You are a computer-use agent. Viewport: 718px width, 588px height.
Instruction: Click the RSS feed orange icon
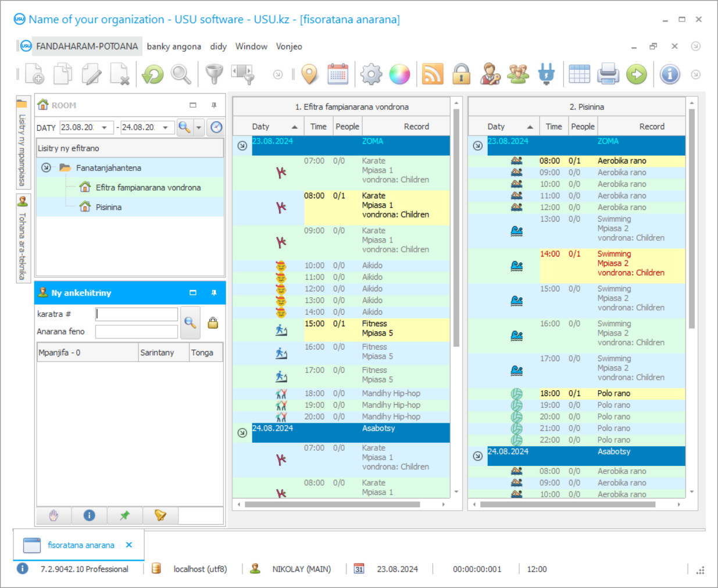(x=433, y=74)
